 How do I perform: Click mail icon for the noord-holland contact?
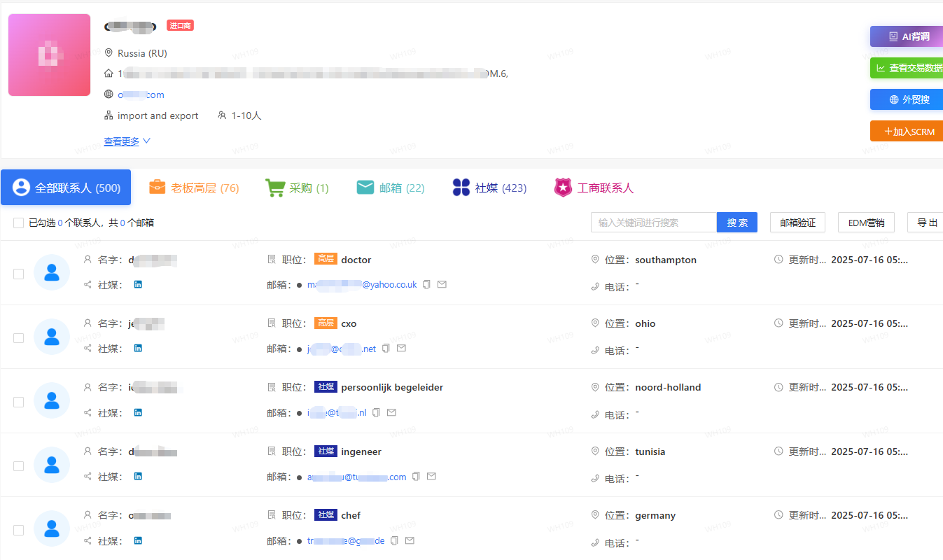[x=391, y=413]
